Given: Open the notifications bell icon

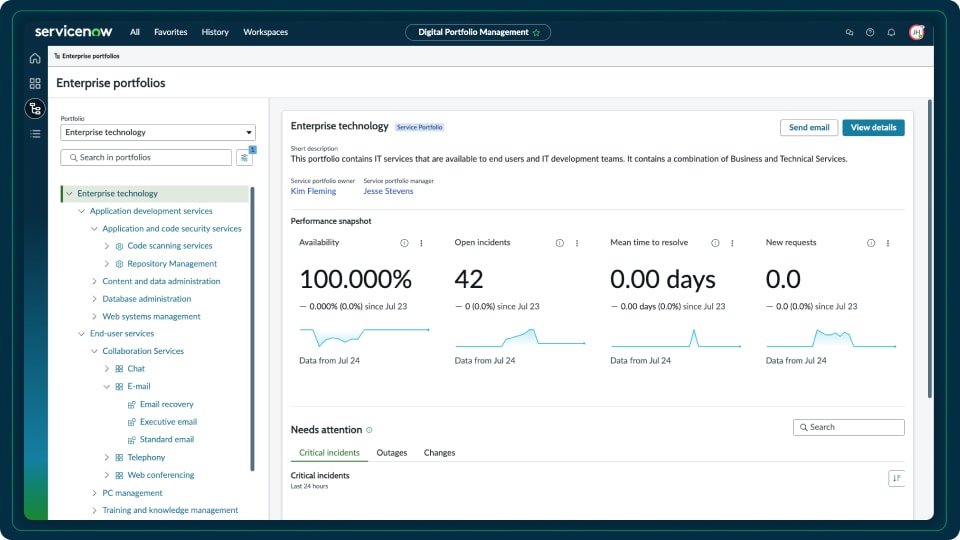Looking at the screenshot, I should [x=891, y=32].
